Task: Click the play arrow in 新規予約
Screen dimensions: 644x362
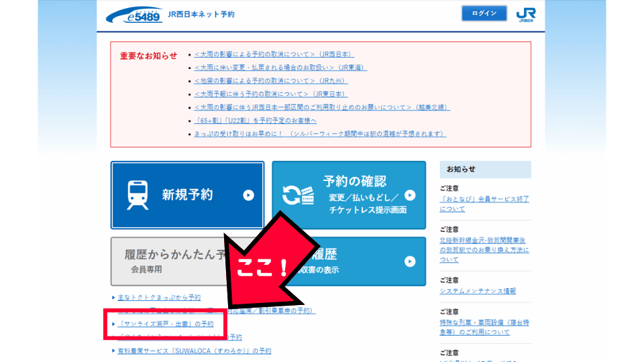Action: click(x=248, y=195)
